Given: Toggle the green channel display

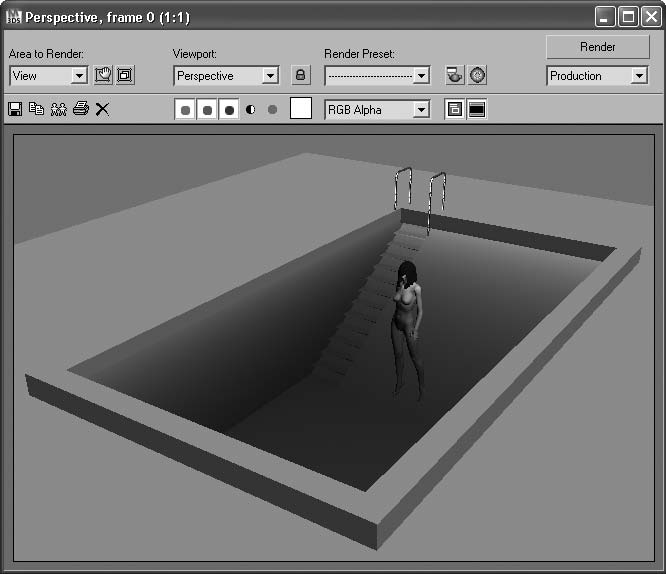Looking at the screenshot, I should click(207, 109).
